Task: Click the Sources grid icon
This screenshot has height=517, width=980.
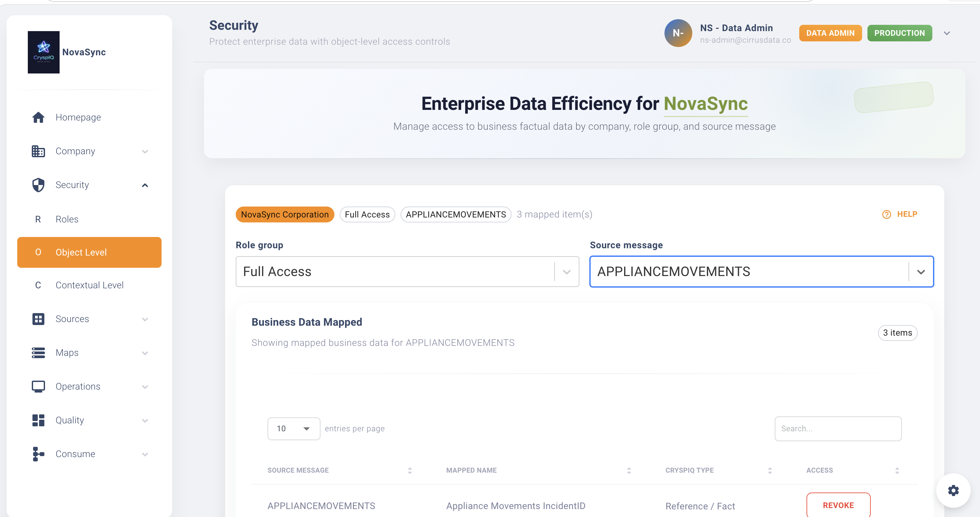Action: [x=38, y=319]
